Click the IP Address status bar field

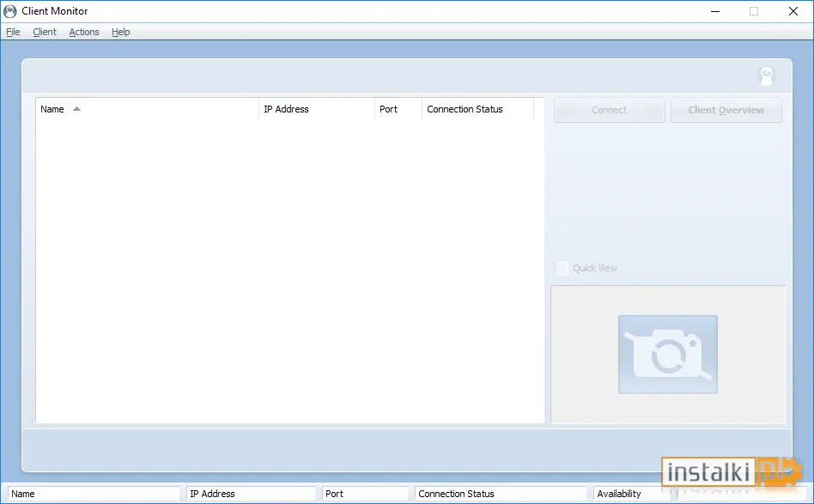tap(251, 494)
